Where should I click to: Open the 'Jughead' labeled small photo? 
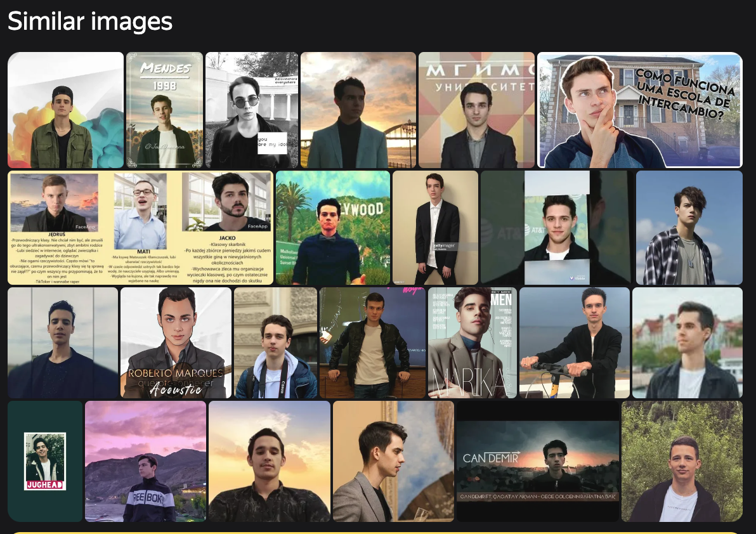pos(45,461)
